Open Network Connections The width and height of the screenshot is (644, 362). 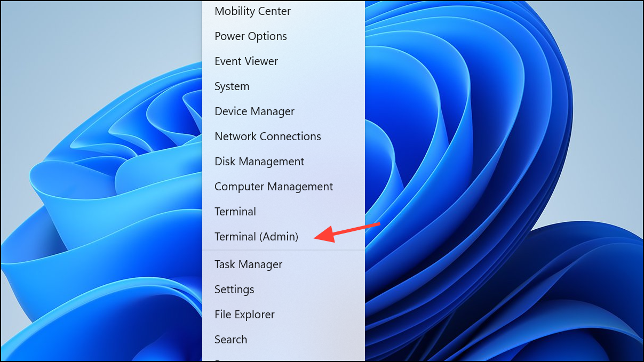(283, 136)
